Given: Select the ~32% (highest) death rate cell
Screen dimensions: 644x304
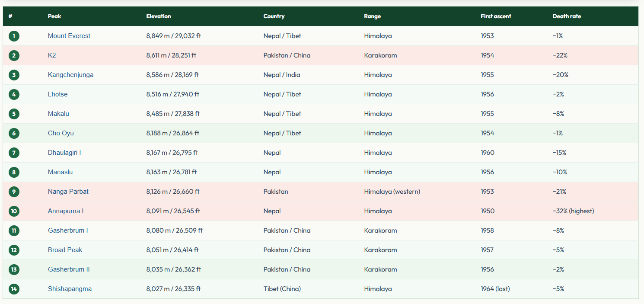Looking at the screenshot, I should [573, 211].
